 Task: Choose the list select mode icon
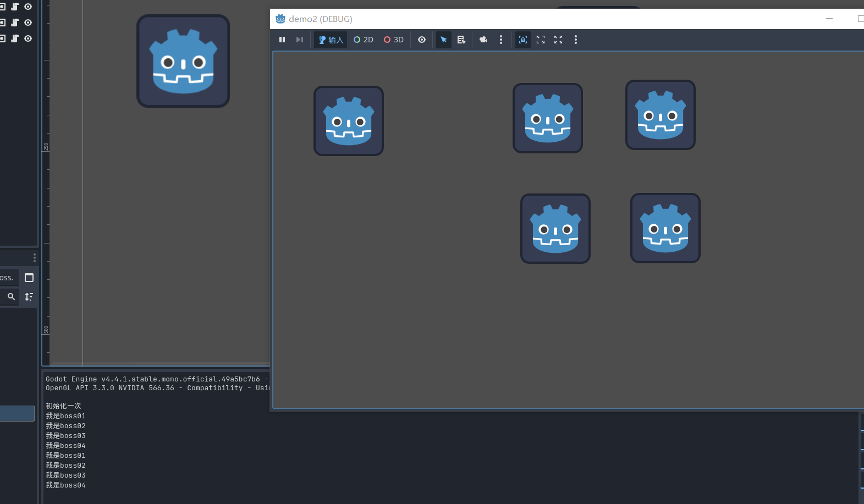461,40
